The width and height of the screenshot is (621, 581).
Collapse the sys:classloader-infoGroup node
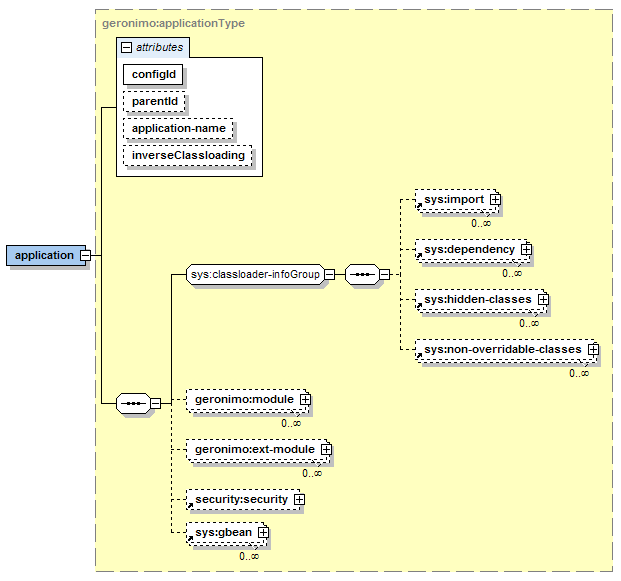coord(329,274)
